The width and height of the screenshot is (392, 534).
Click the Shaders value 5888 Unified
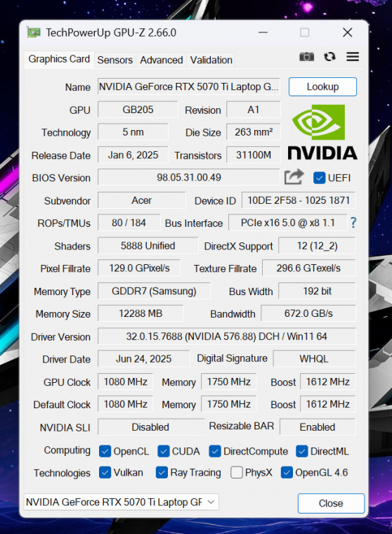(148, 245)
